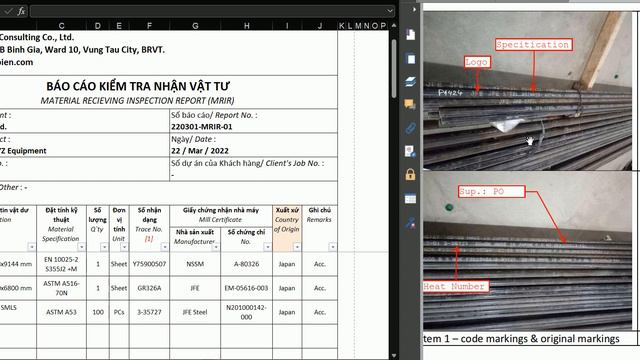Select manufacturer cell JFE Steel

pos(195,312)
